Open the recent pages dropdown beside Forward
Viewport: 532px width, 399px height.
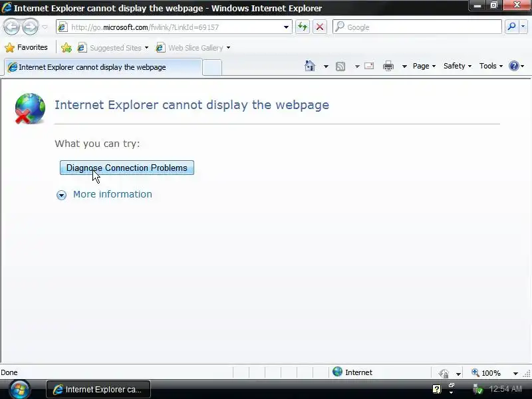click(x=45, y=27)
